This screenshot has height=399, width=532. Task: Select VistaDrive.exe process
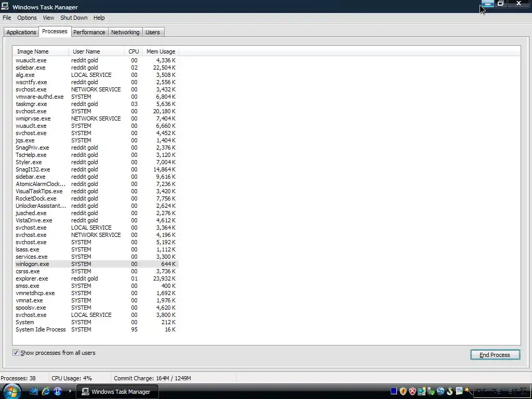coord(96,220)
